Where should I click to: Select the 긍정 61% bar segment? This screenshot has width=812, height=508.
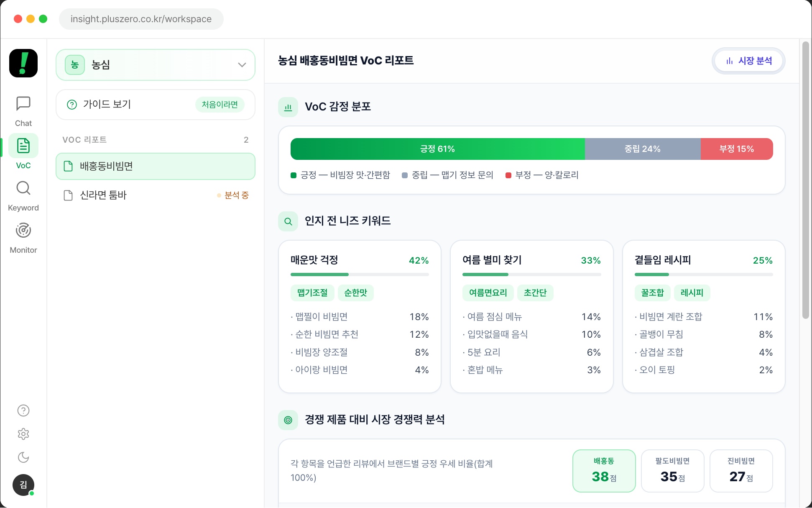[x=438, y=149]
